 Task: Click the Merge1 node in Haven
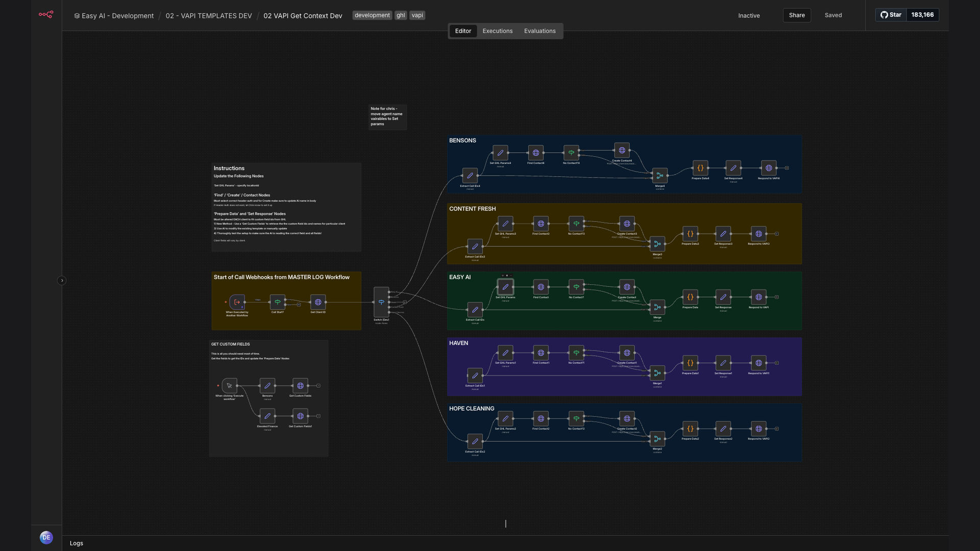tap(657, 373)
